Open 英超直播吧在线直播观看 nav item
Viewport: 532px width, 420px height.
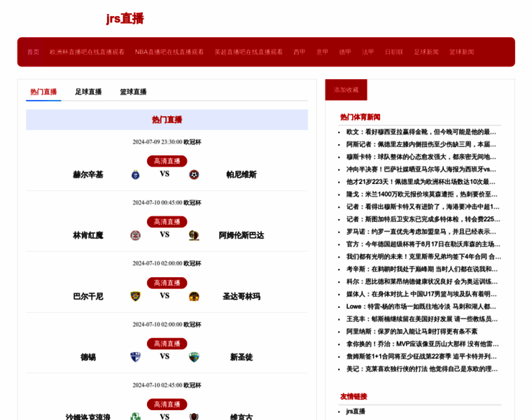[x=248, y=52]
